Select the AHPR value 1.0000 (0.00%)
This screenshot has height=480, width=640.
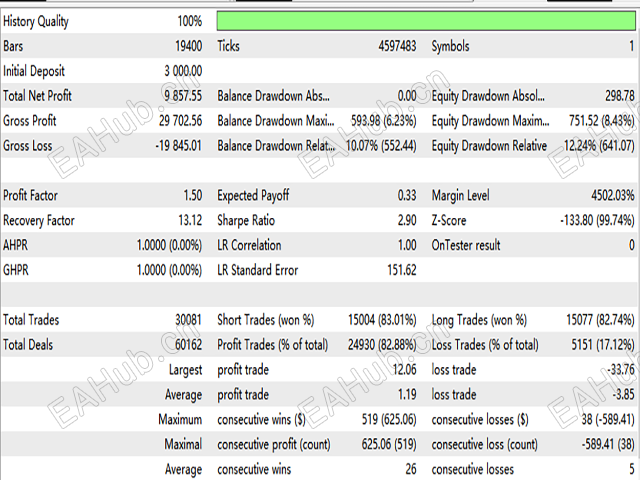pyautogui.click(x=169, y=245)
